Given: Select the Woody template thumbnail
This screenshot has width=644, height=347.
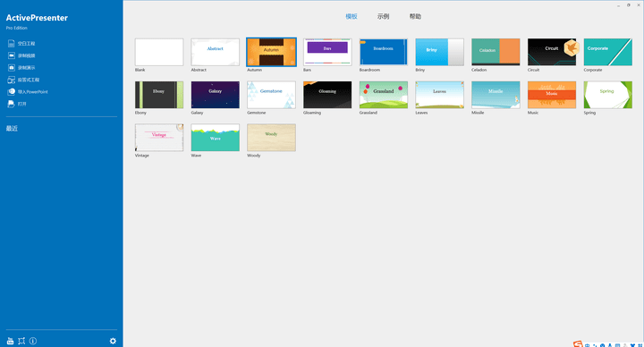Looking at the screenshot, I should 271,138.
